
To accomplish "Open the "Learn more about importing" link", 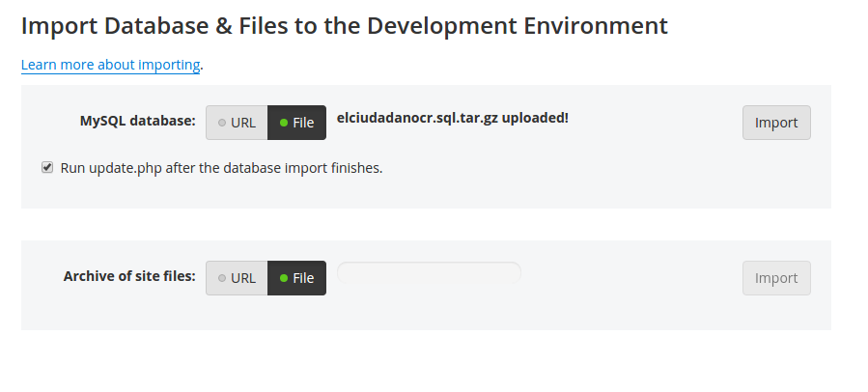I will click(x=110, y=66).
